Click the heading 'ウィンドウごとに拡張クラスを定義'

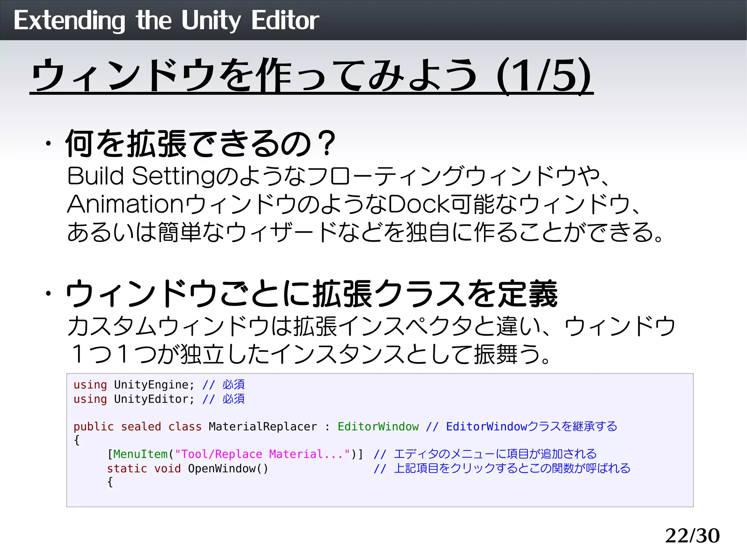[311, 294]
